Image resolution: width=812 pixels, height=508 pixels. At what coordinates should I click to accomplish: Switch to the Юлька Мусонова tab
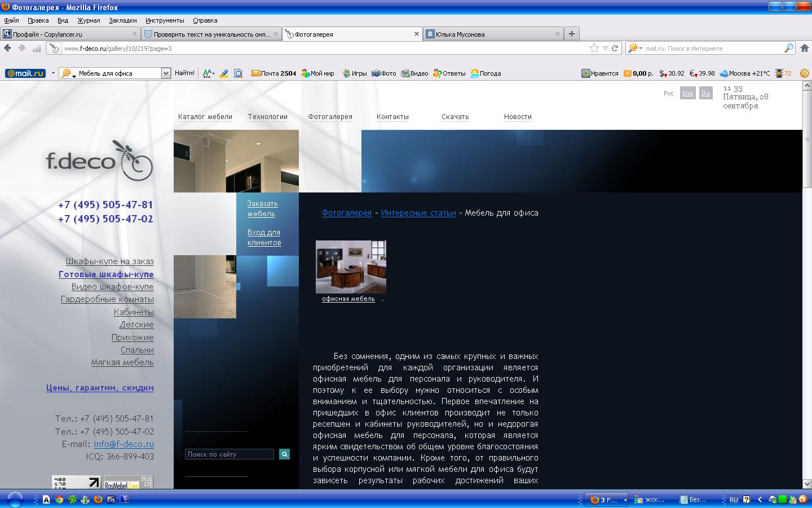(493, 34)
